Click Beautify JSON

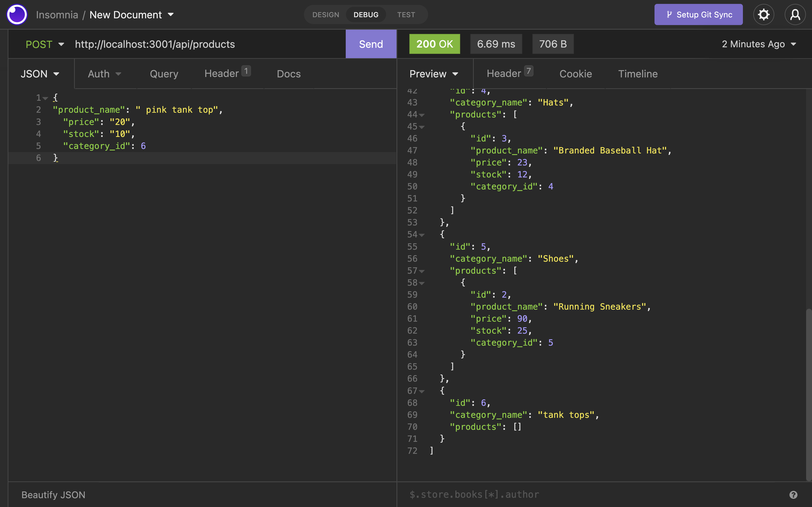pos(53,494)
